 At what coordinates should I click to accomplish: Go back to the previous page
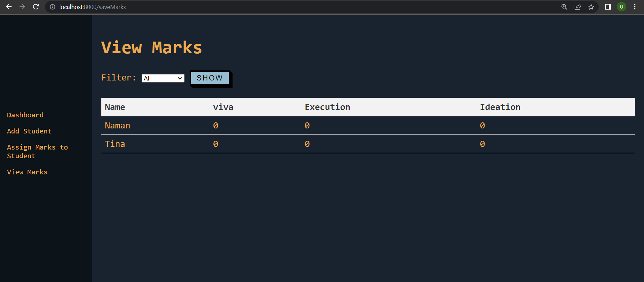click(9, 7)
